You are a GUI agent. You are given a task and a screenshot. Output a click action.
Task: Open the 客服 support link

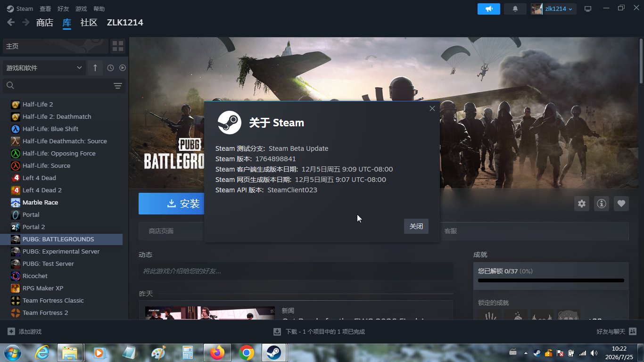(451, 231)
